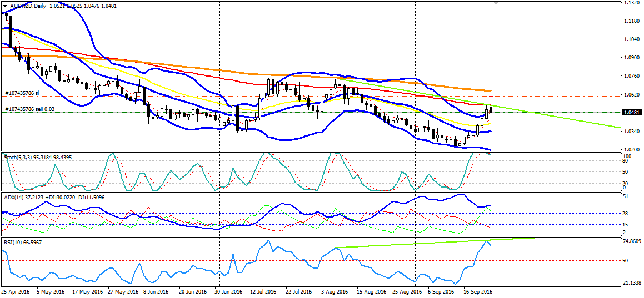Click the Stochastic scale value 80
The height and width of the screenshot is (298, 644).
click(626, 161)
